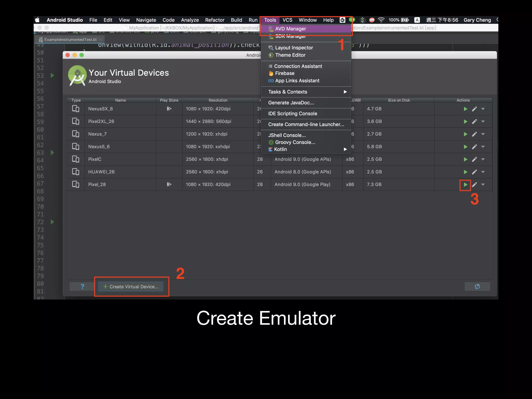Expand the Kotlin submenu
This screenshot has height=399, width=532.
coord(306,149)
